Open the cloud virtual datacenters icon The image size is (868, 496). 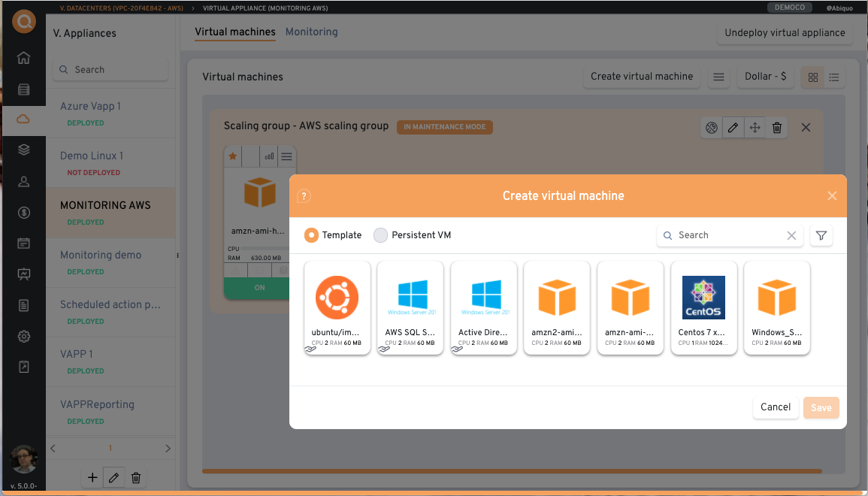[24, 119]
